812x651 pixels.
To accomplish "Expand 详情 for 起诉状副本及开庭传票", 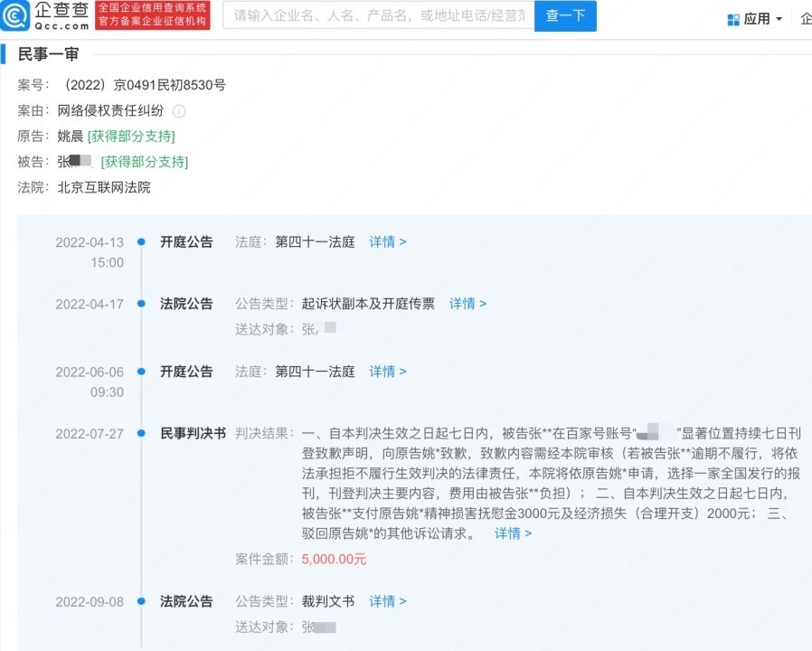I will pos(467,304).
